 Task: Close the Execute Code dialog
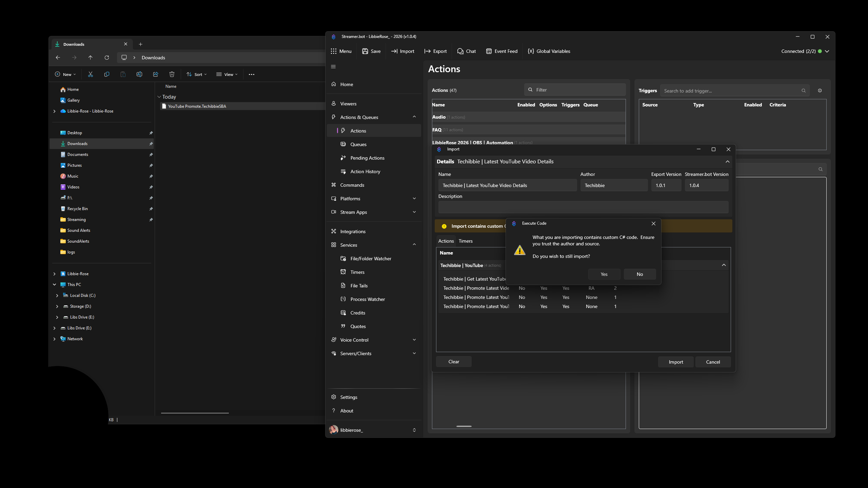tap(653, 224)
